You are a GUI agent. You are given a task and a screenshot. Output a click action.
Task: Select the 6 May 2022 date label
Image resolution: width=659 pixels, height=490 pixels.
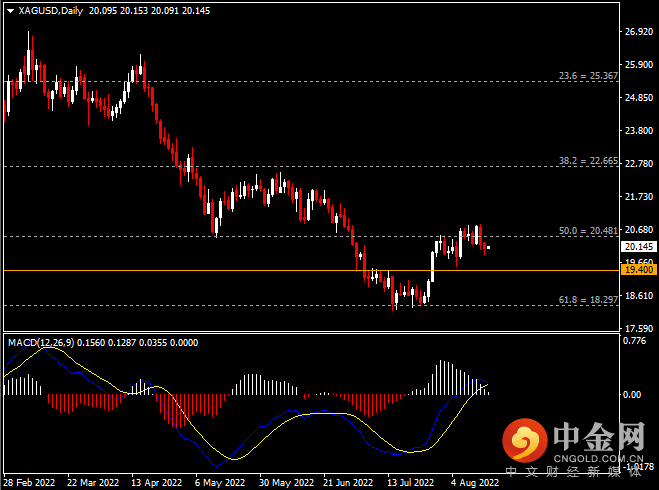(x=220, y=482)
